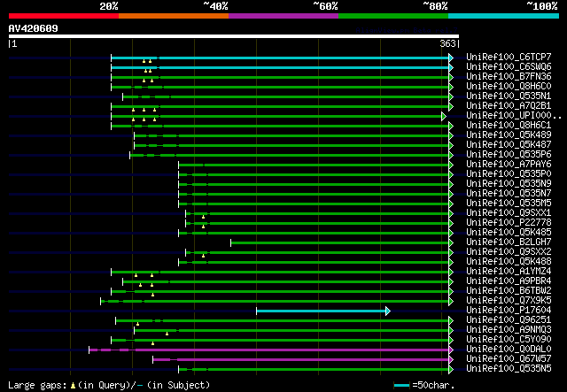567x392 pixels.
Task: Click the cyan C6TCP7 alignment bar
Action: (280, 58)
